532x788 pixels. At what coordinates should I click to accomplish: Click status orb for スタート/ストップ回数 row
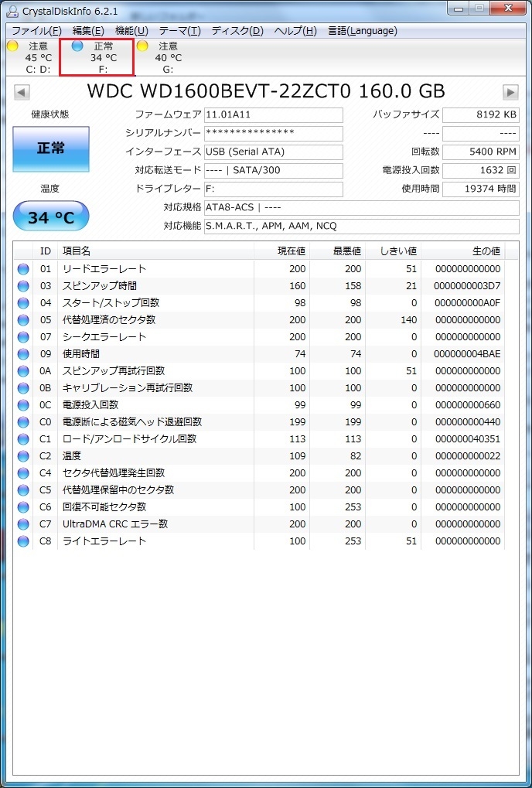coord(23,303)
